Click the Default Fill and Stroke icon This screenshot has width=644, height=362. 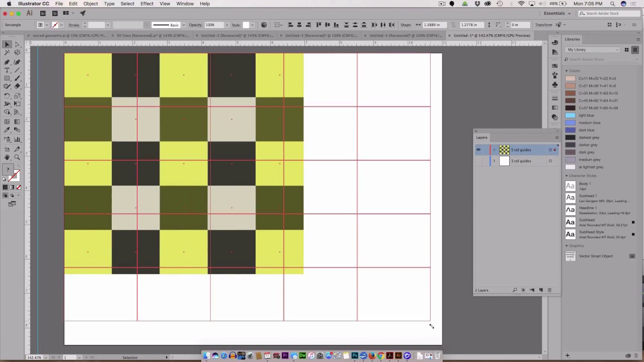click(x=5, y=180)
